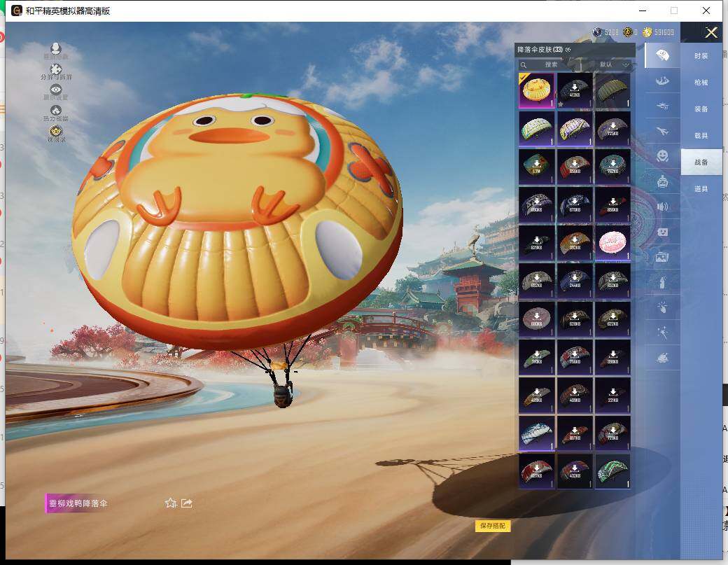Open the 默认 sort dropdown
This screenshot has height=565, width=728.
[615, 64]
